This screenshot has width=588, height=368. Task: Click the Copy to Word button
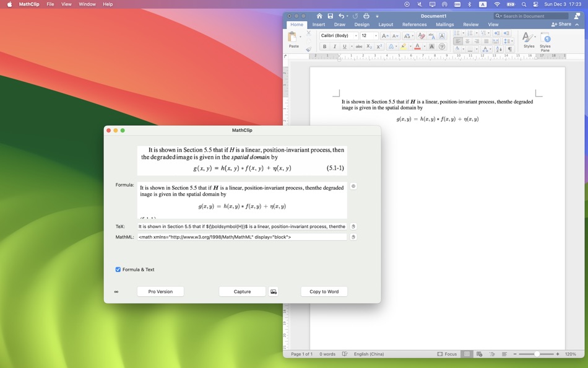click(324, 291)
